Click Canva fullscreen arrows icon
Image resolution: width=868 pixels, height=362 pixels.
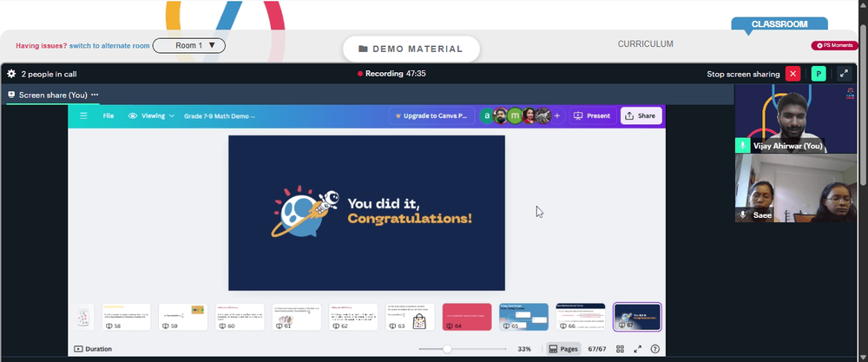[638, 349]
